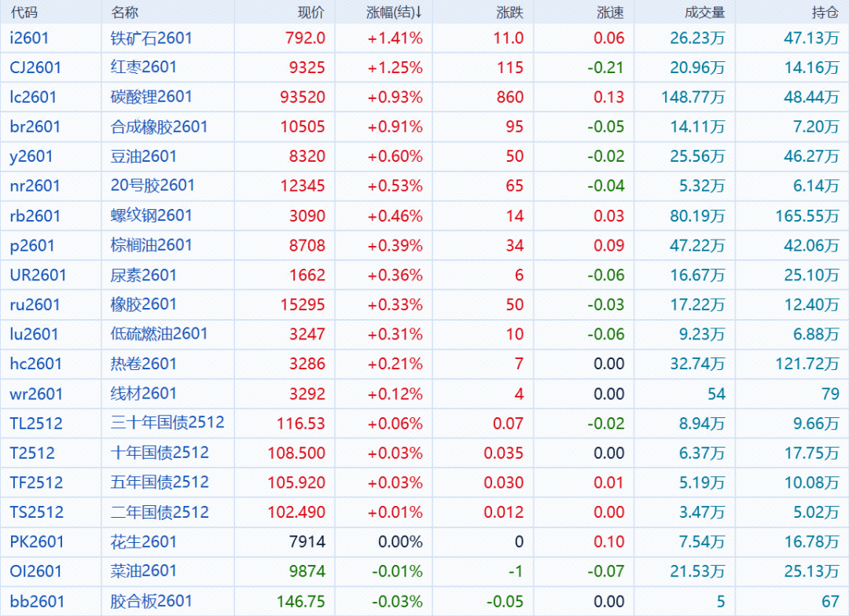Sort by 成交量 column header

pyautogui.click(x=705, y=13)
